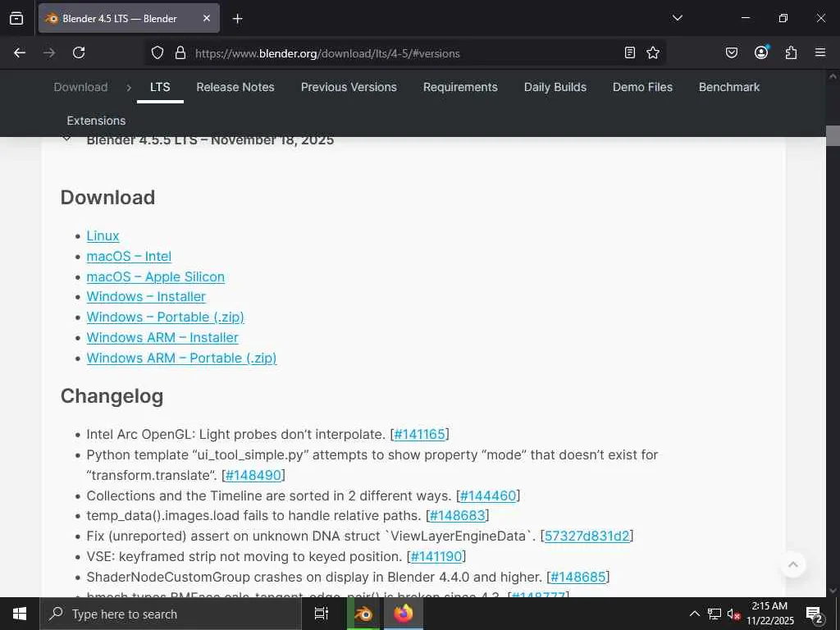Download Windows – Portable (.zip)
Image resolution: width=840 pixels, height=630 pixels.
(x=165, y=317)
